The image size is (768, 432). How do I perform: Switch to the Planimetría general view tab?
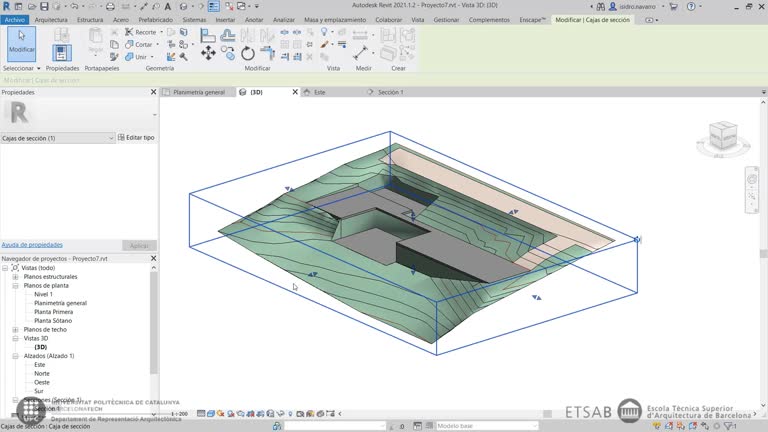tap(198, 92)
